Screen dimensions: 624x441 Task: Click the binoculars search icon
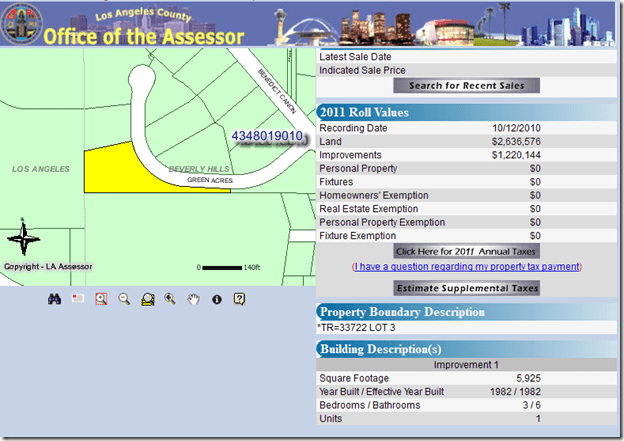click(x=56, y=299)
